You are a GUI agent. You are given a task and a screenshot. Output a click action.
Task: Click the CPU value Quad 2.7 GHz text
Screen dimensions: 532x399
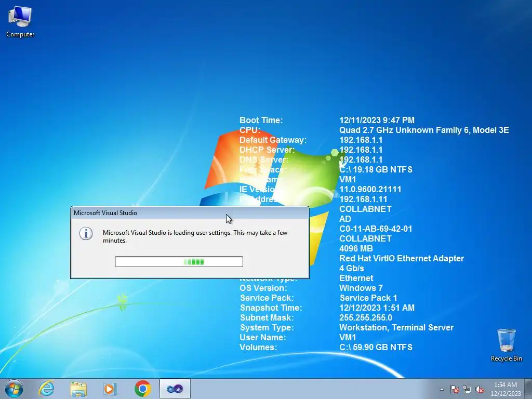tap(424, 130)
